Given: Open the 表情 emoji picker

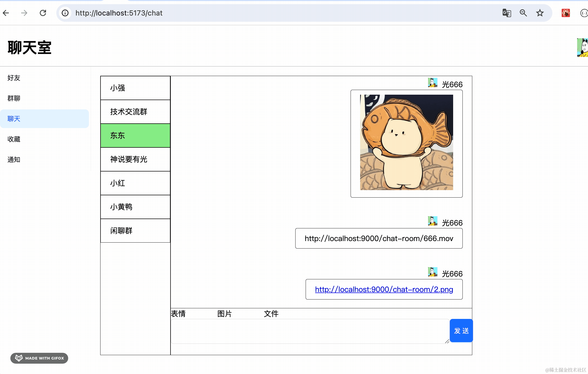Looking at the screenshot, I should [178, 314].
